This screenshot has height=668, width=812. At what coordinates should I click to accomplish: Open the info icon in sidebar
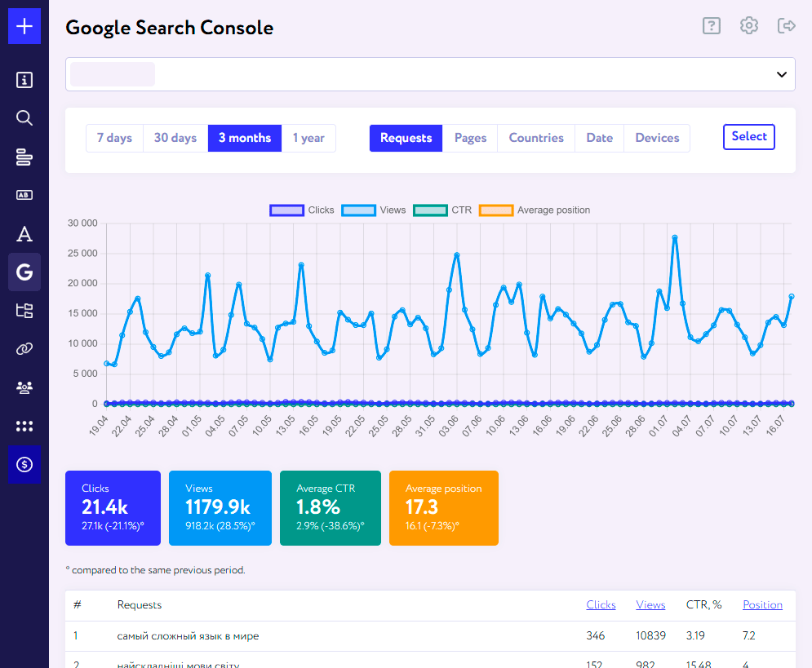pyautogui.click(x=24, y=80)
